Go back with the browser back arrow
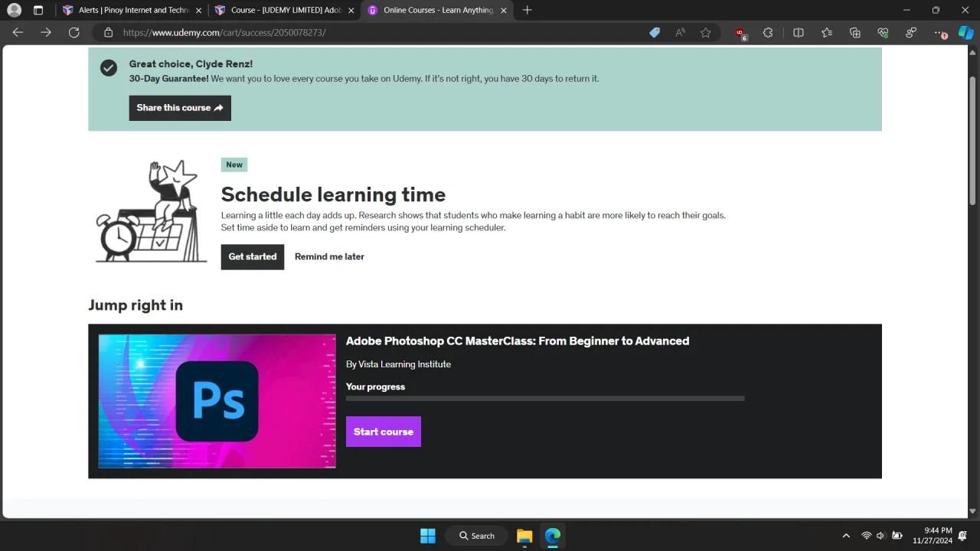Image resolution: width=980 pixels, height=551 pixels. point(18,33)
